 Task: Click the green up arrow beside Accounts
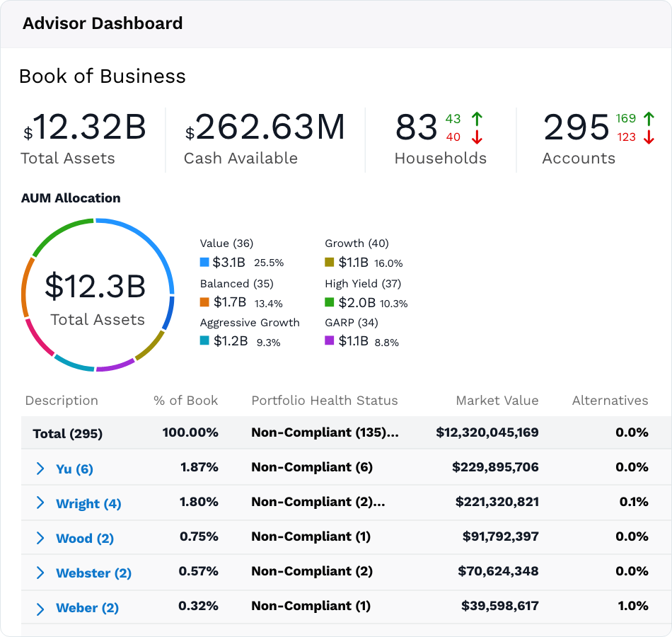point(649,119)
